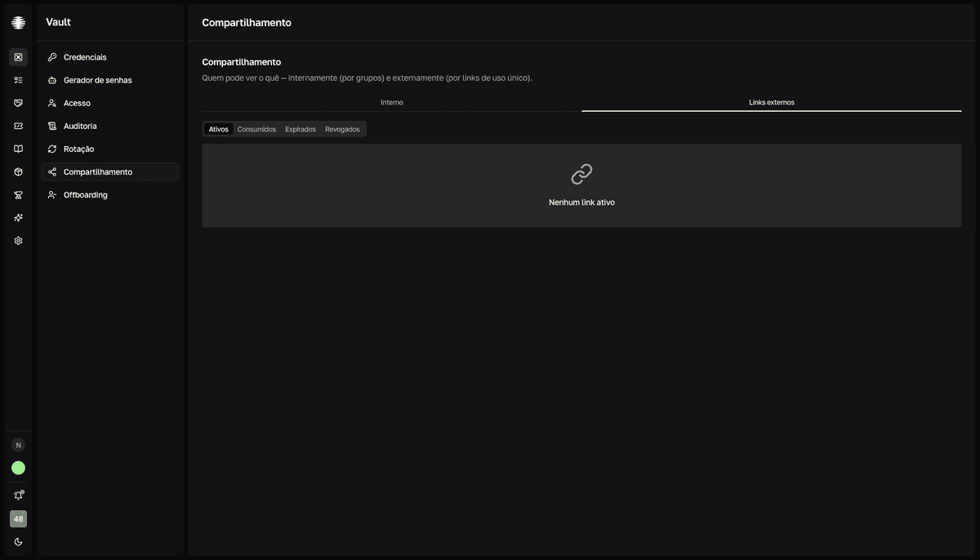Toggle dark mode with moon icon
The width and height of the screenshot is (980, 560).
18,542
